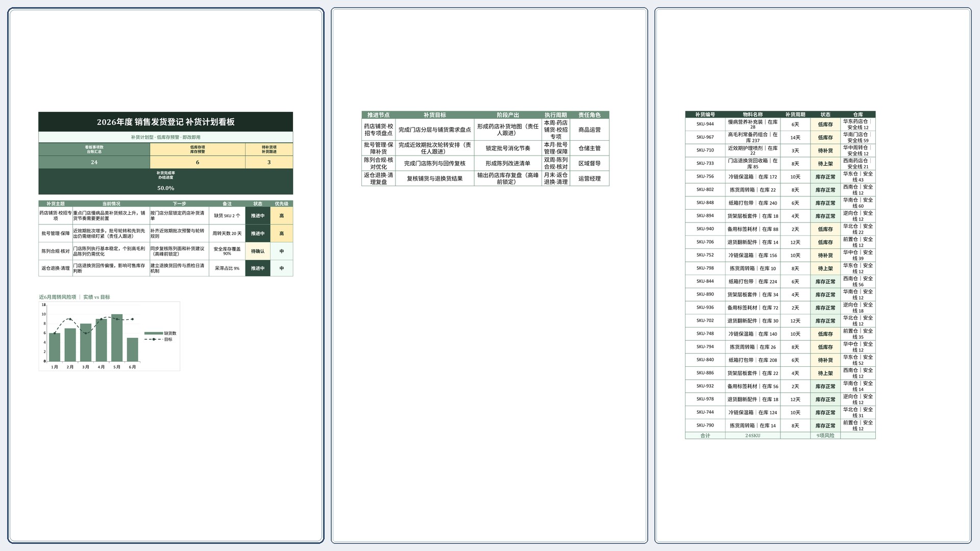Select the page with the SKU inventory table
This screenshot has height=551, width=980.
(813, 275)
